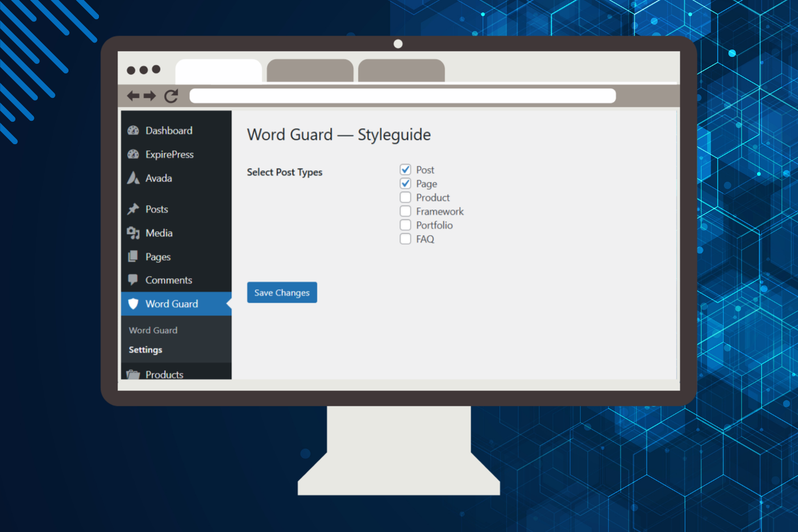Select the highlighted Word Guard menu

pyautogui.click(x=176, y=304)
